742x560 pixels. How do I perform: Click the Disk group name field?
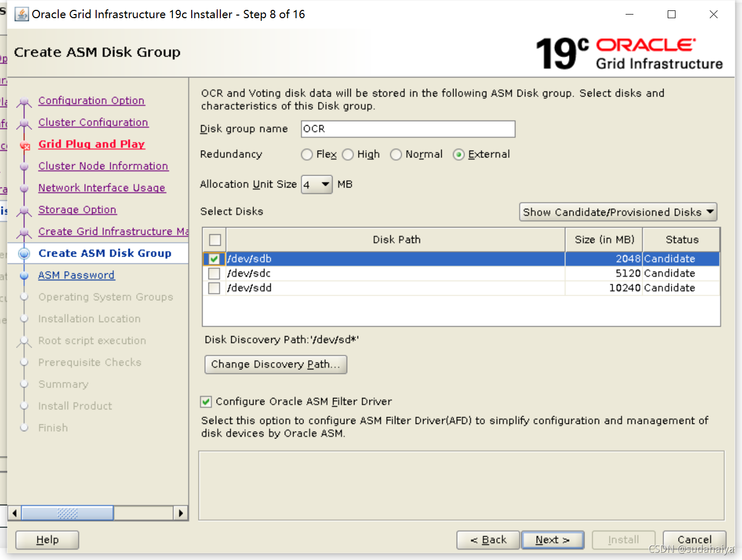408,129
